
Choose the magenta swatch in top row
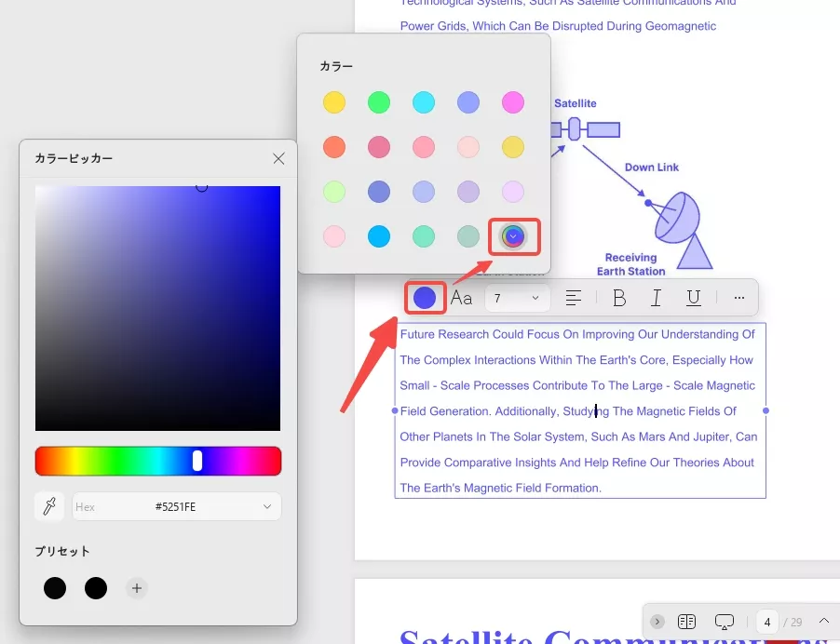(513, 102)
